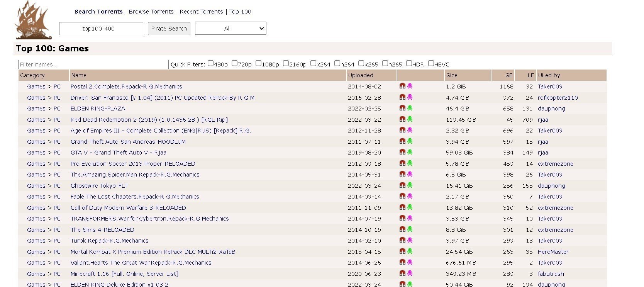Click the green skull icon on the Ghostwire Tokyo-FLT row
644x287 pixels.
[x=410, y=185]
